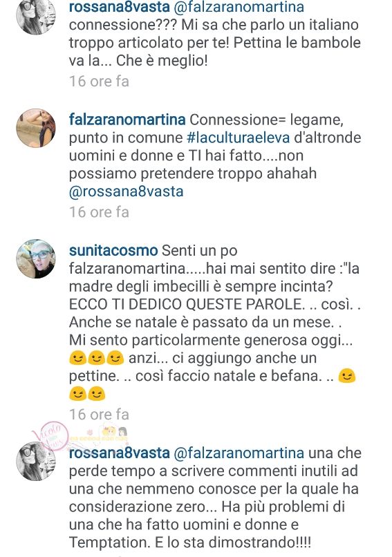392x557 pixels.
Task: Open the sunitacosmo profile photo
Action: click(36, 258)
